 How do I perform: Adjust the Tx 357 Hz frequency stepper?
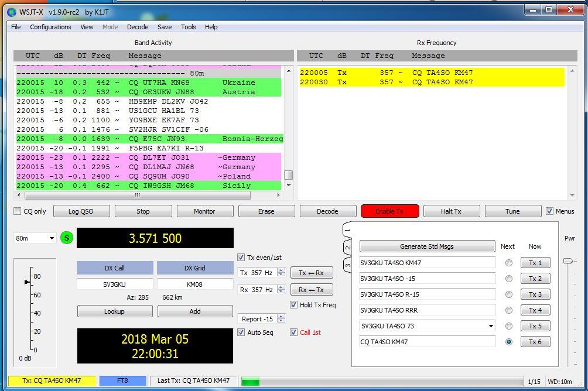(281, 273)
